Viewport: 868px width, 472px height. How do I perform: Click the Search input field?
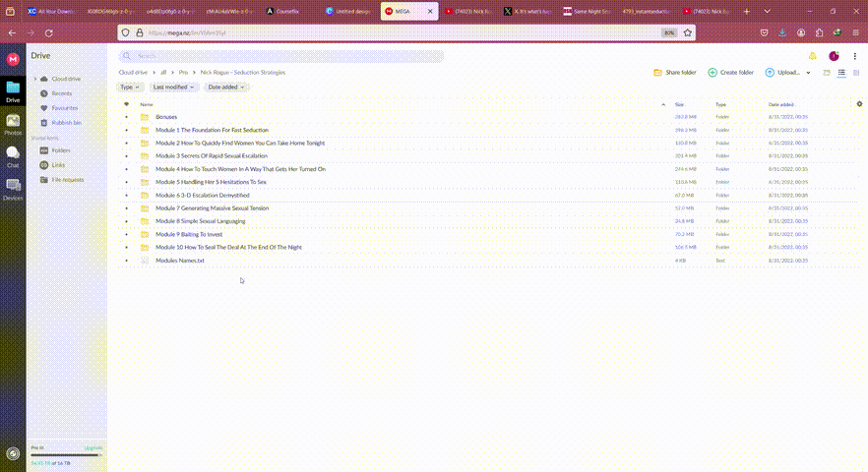click(x=280, y=56)
